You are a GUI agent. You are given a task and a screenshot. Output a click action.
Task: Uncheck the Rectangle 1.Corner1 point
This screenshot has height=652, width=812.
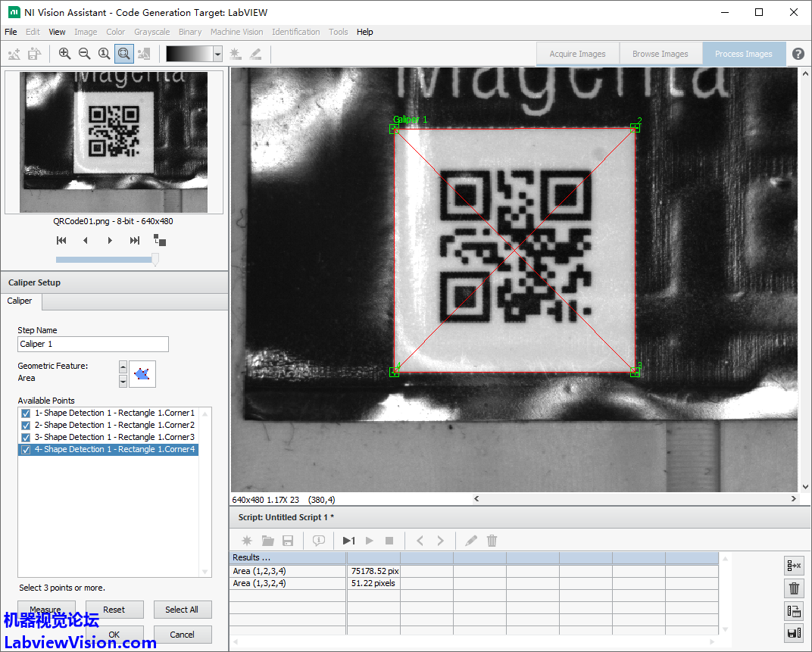click(x=26, y=413)
